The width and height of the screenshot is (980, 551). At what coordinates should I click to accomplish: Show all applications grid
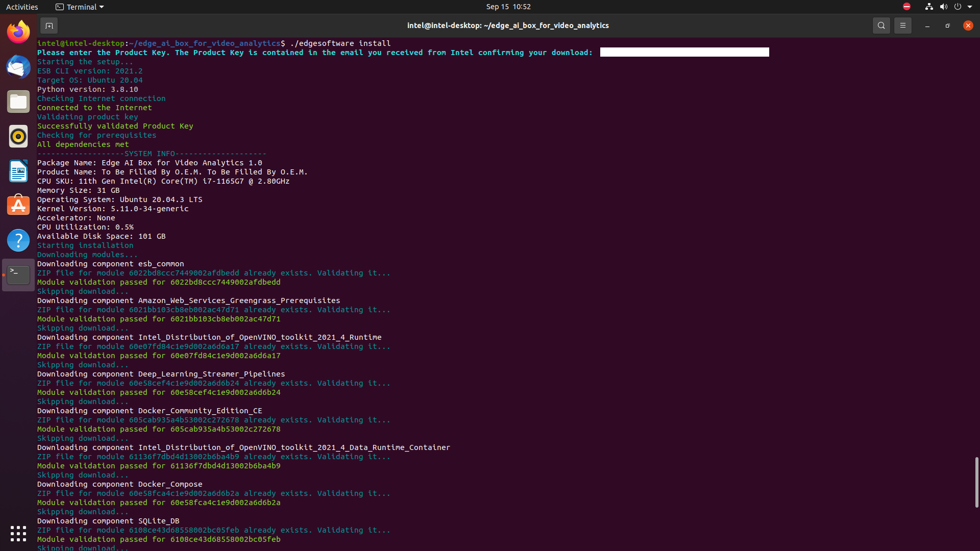pos(18,533)
